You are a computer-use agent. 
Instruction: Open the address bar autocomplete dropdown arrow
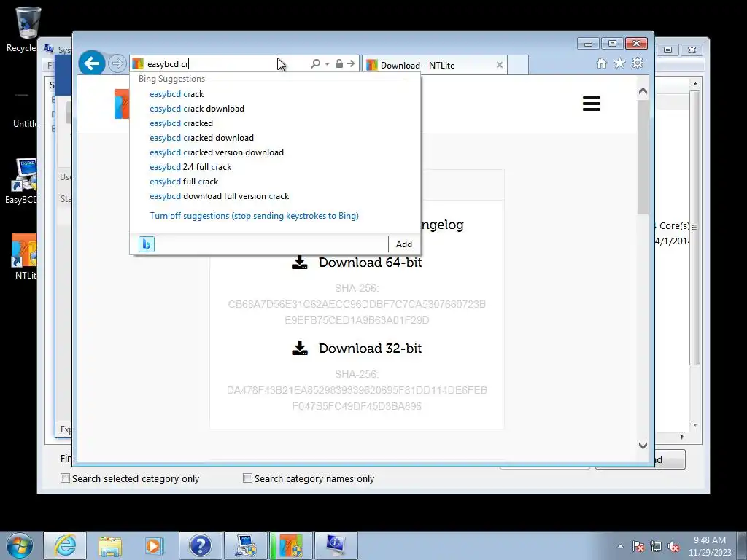click(328, 64)
